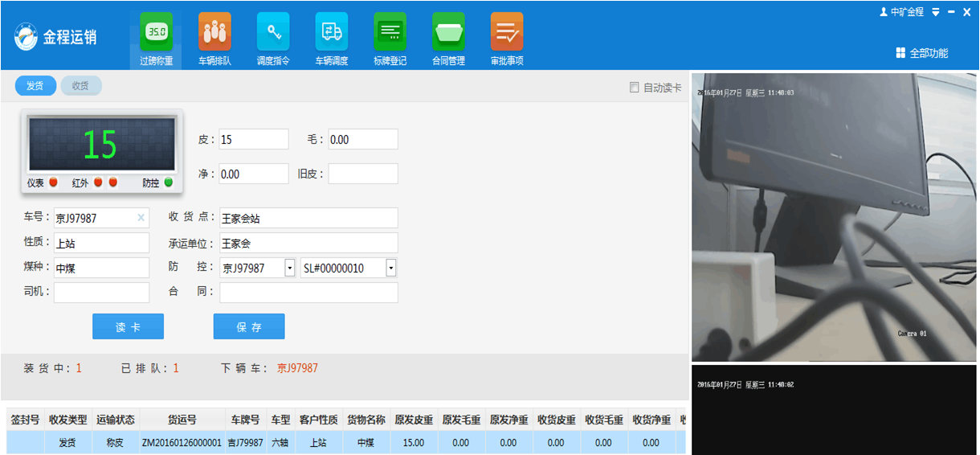Screen dimensions: 980x455
Task: Switch to the 发货 toggle tab
Action: (x=35, y=86)
